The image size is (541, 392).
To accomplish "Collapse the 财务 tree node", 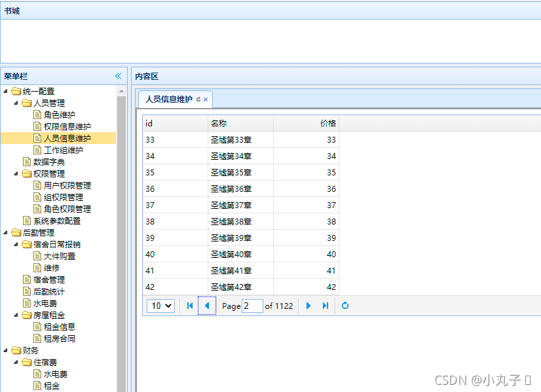I will [5, 351].
